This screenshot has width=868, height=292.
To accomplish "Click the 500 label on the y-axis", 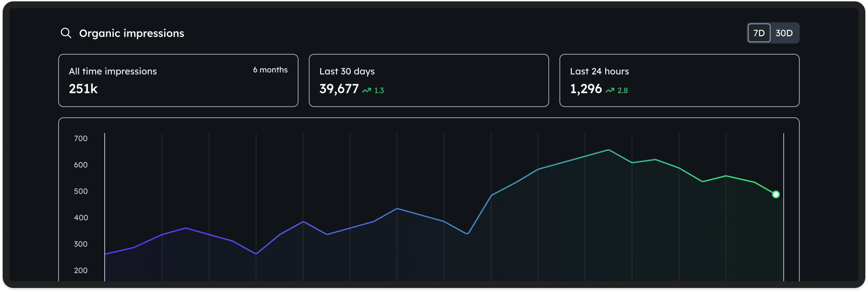I will [81, 191].
